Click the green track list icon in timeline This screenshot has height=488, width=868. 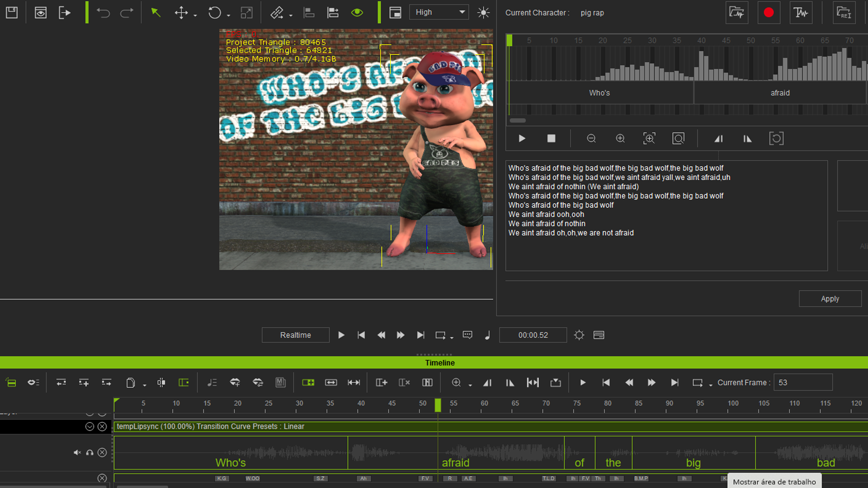tap(11, 383)
